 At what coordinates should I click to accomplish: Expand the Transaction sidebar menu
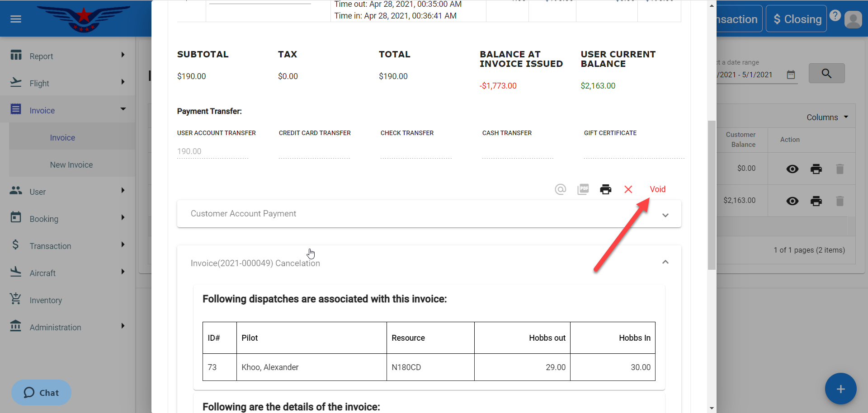(68, 246)
